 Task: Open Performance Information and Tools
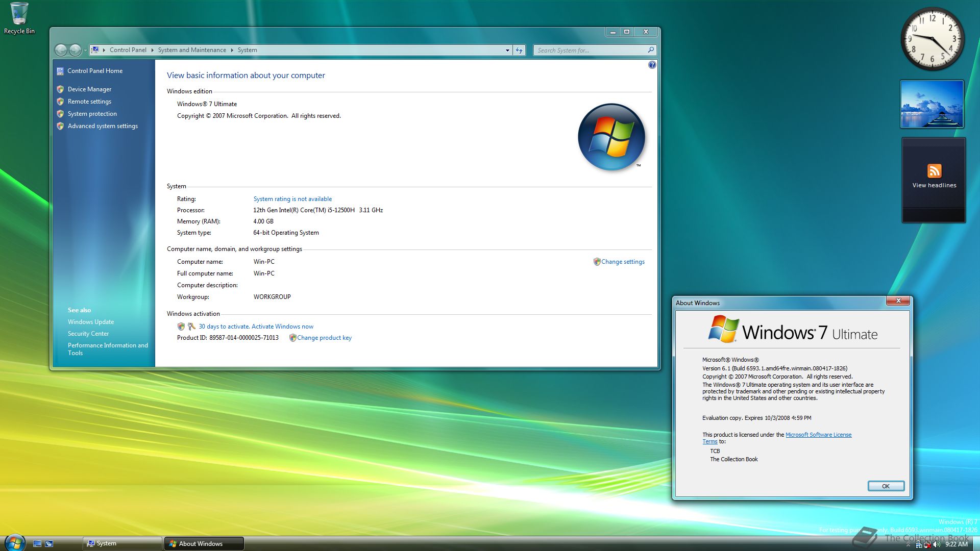point(108,349)
